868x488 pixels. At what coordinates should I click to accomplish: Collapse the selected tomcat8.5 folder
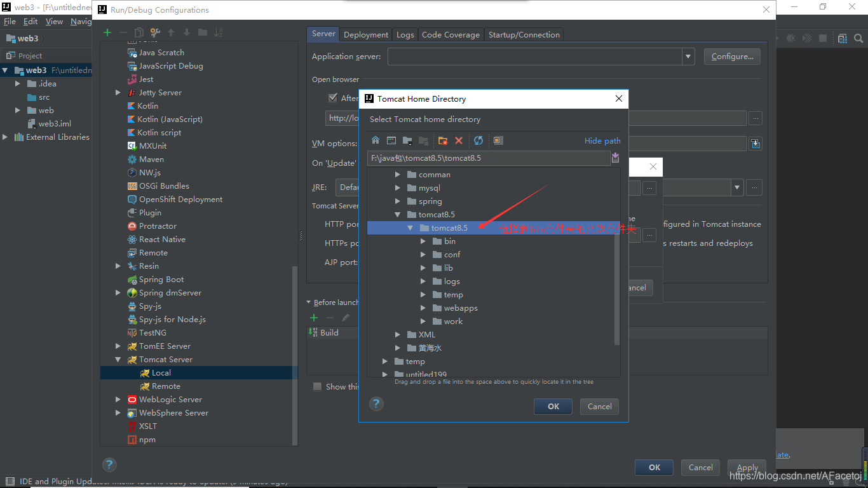pos(410,227)
